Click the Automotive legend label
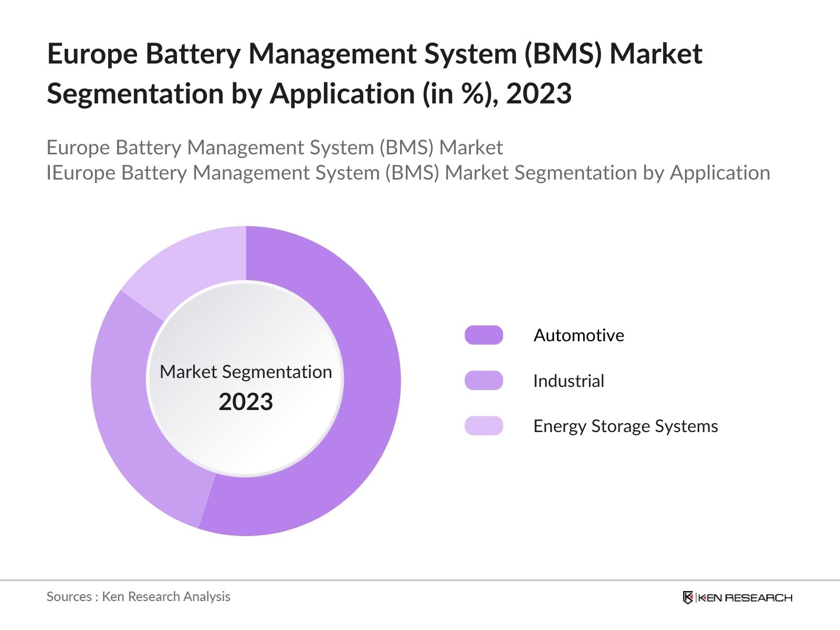This screenshot has height=630, width=840. (579, 335)
